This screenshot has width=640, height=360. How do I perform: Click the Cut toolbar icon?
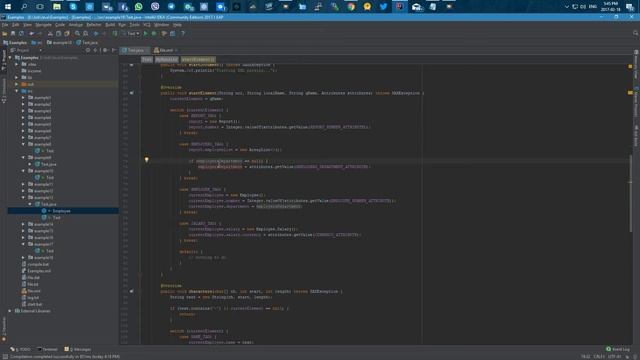pyautogui.click(x=50, y=33)
